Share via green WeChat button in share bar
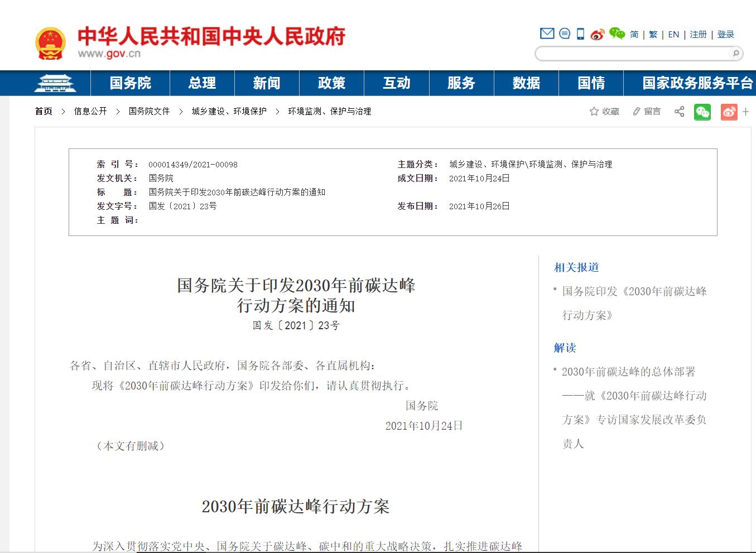Viewport: 756px width, 553px height. tap(702, 112)
